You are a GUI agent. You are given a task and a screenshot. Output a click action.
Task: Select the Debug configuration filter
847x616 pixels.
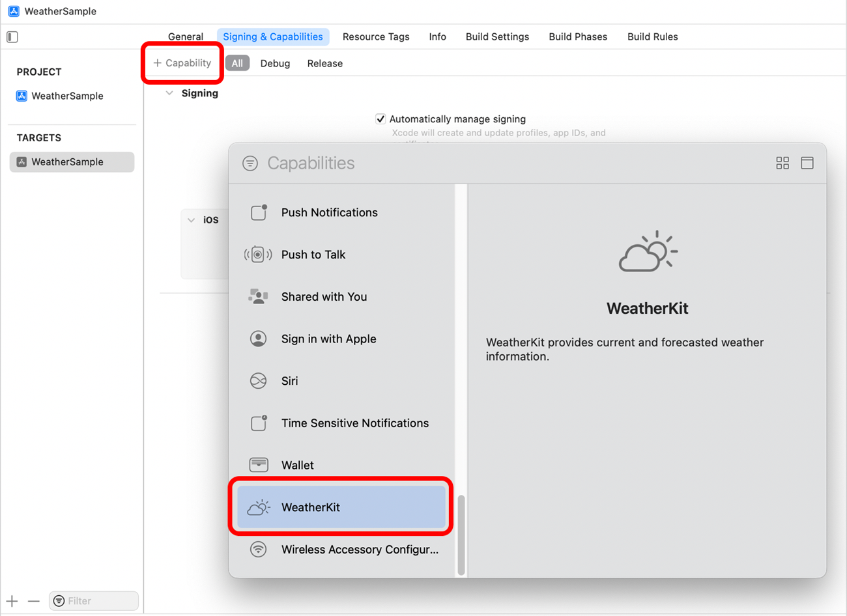pyautogui.click(x=275, y=63)
